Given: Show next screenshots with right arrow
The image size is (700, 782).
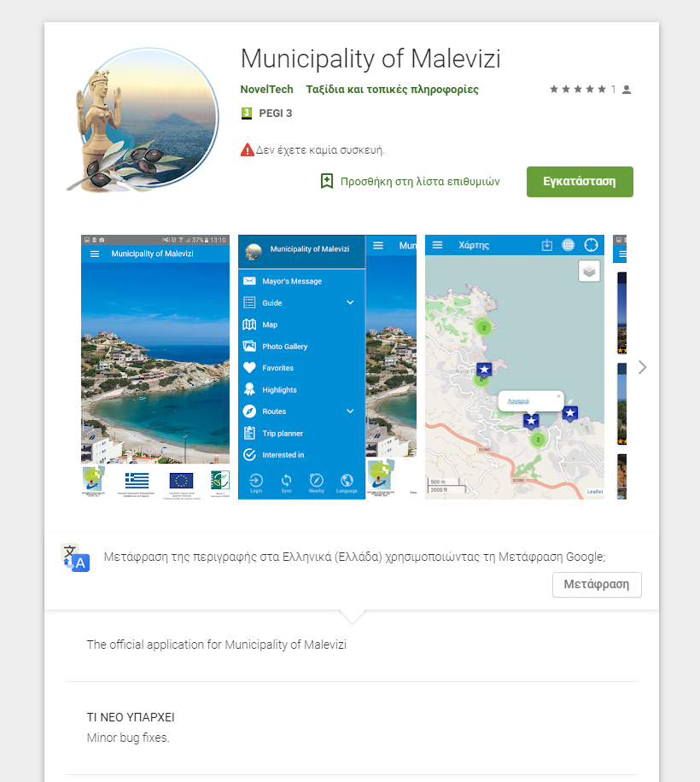Looking at the screenshot, I should [x=642, y=367].
